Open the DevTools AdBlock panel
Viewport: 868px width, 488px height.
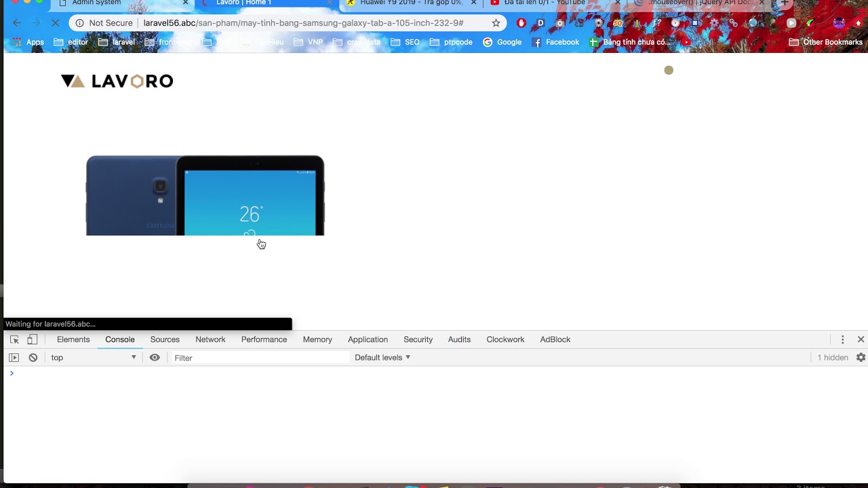(x=555, y=340)
